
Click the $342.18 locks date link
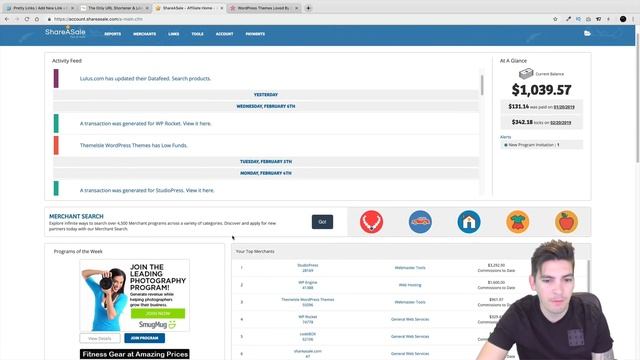[560, 122]
